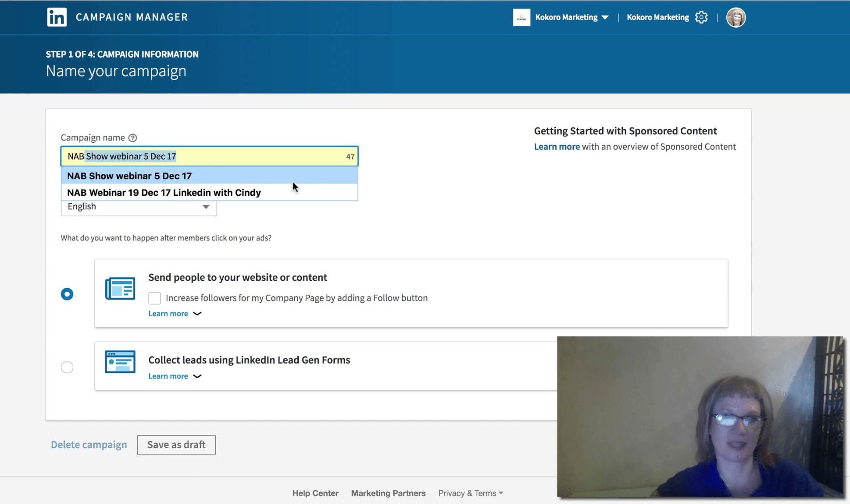Open the Help Center link
Screen dimensions: 850x504
315,493
